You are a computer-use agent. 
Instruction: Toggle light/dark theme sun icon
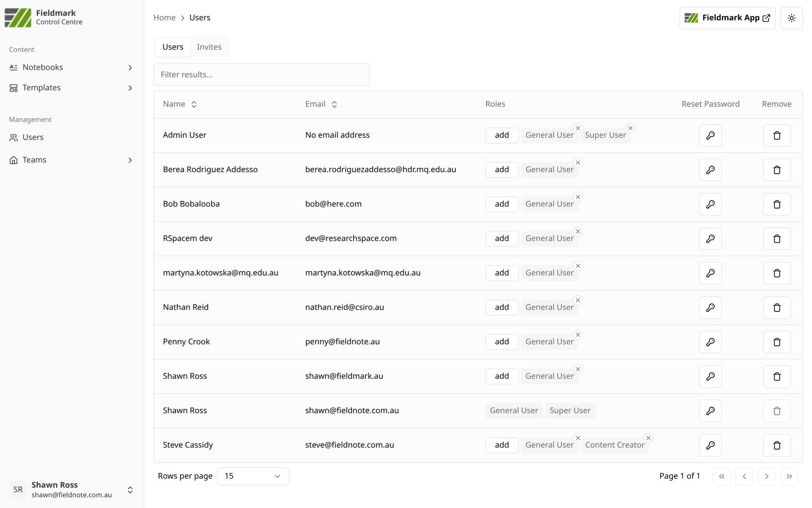pyautogui.click(x=791, y=18)
